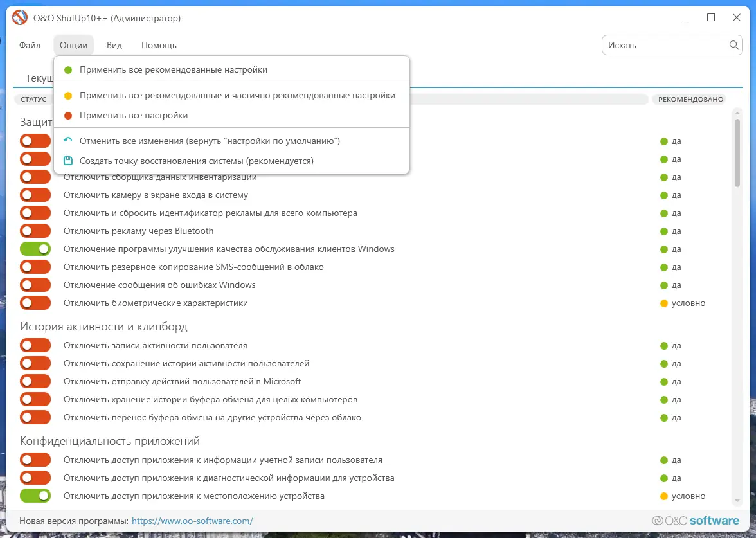Screen dimensions: 756x538
Task: Select 'Отключить записи активности пользователя' row text
Action: [x=156, y=346]
